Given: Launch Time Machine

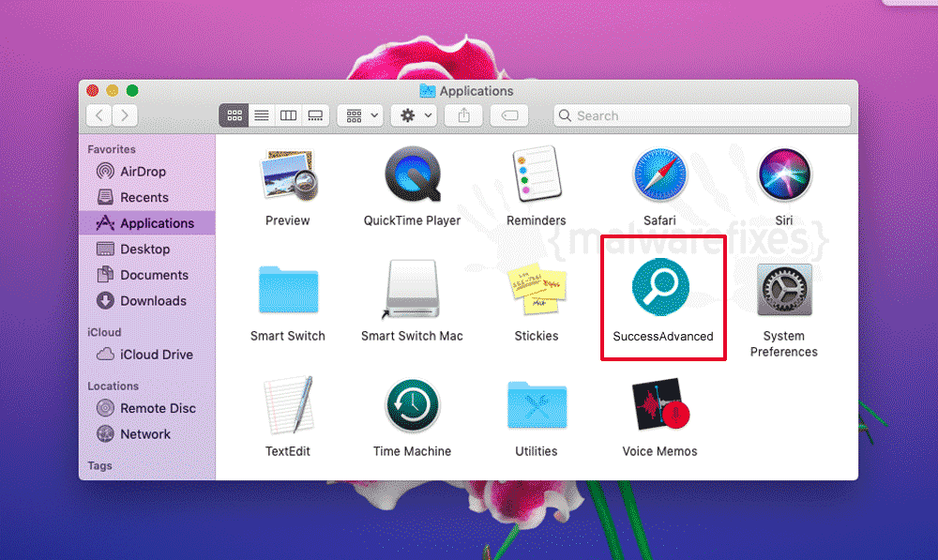Looking at the screenshot, I should coord(412,405).
